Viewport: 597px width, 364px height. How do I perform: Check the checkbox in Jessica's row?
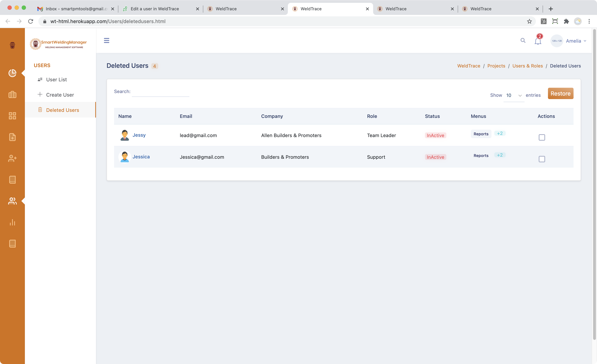(542, 159)
